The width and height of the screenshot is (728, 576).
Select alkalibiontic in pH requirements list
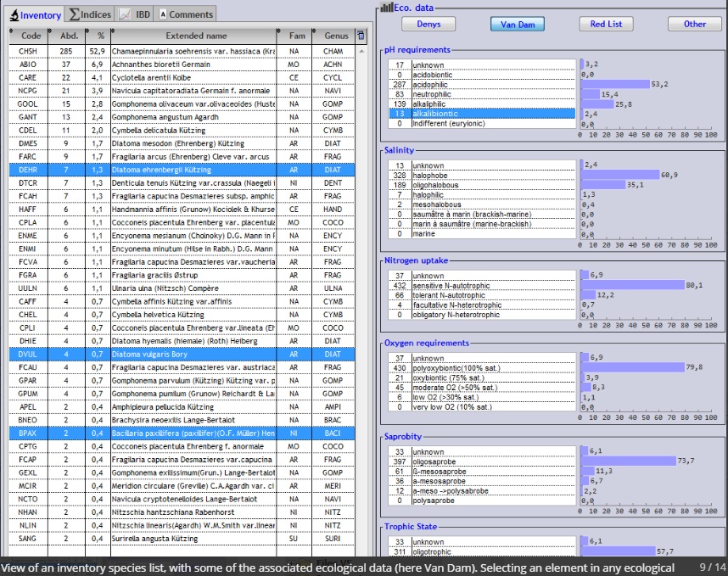point(482,114)
